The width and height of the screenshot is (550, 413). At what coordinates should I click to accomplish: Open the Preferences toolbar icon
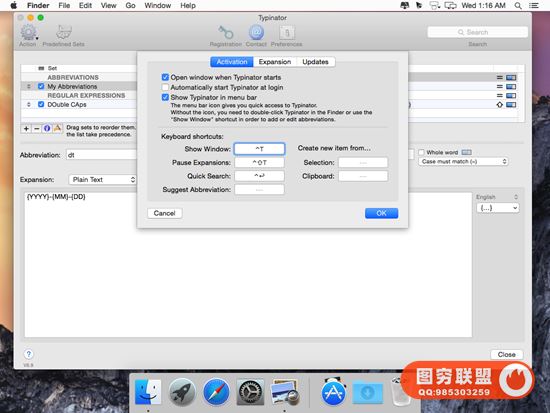287,33
